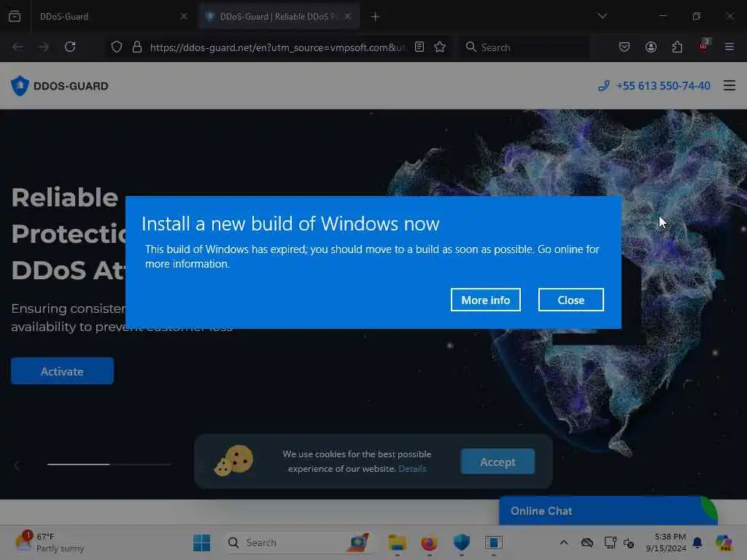Viewport: 747px width, 560px height.
Task: Click the slideshow progress bar
Action: [x=109, y=464]
